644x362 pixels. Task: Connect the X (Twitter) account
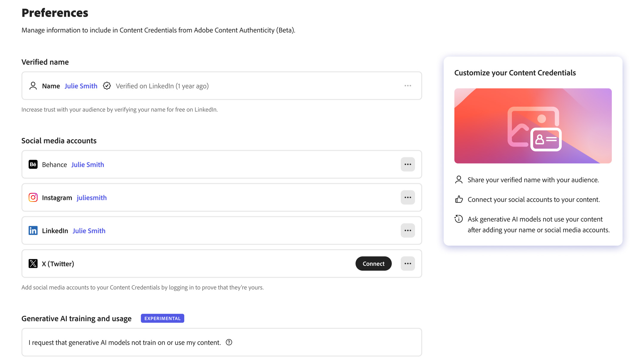pos(373,264)
